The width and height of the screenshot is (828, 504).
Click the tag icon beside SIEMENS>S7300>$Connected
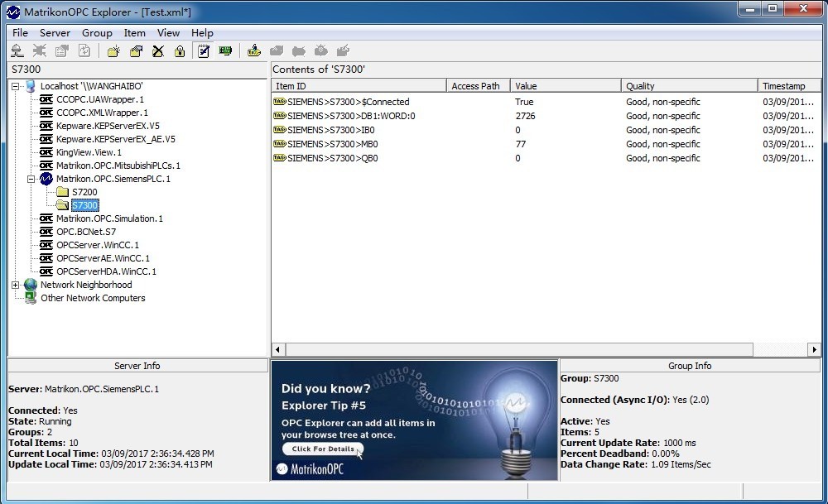[x=279, y=101]
